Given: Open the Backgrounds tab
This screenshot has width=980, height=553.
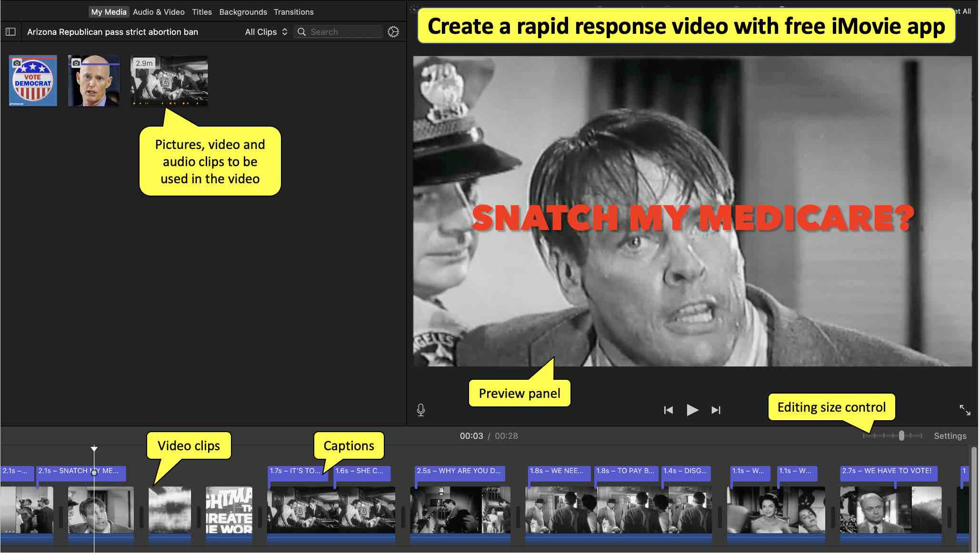Looking at the screenshot, I should [243, 12].
